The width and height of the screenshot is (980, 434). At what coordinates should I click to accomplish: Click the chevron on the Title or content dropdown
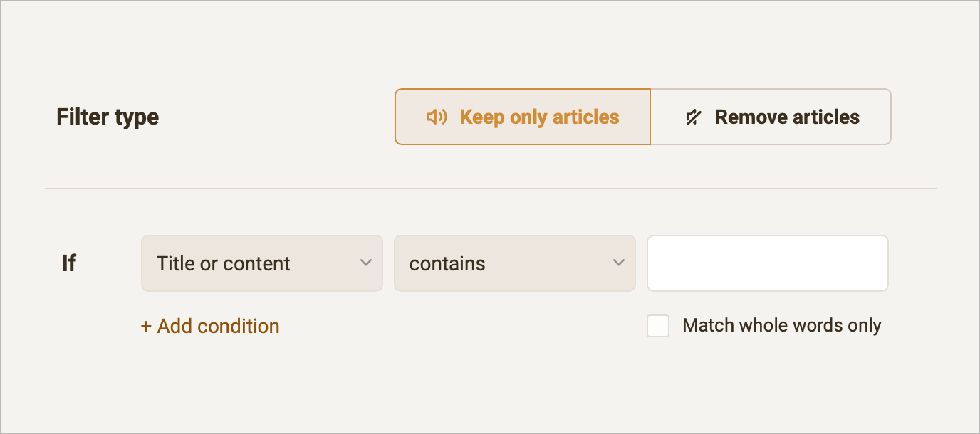point(366,263)
